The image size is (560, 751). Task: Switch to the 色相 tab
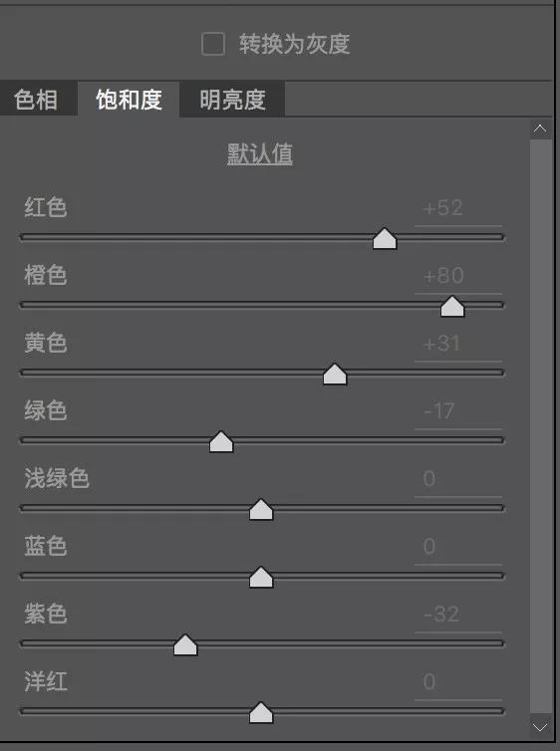(x=38, y=100)
